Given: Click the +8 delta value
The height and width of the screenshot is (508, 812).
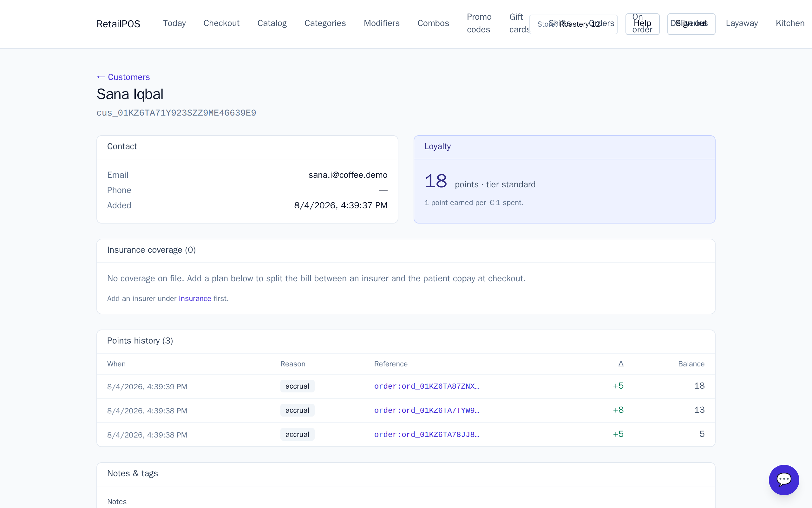Looking at the screenshot, I should 618,410.
